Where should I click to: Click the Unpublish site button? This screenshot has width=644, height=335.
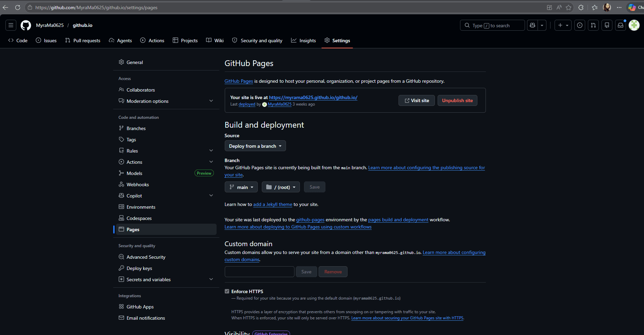(x=457, y=100)
